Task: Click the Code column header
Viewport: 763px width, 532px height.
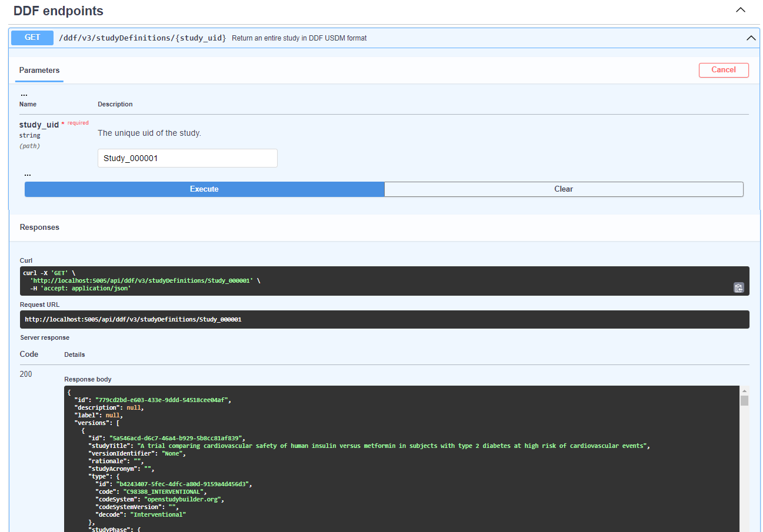Action: tap(29, 354)
